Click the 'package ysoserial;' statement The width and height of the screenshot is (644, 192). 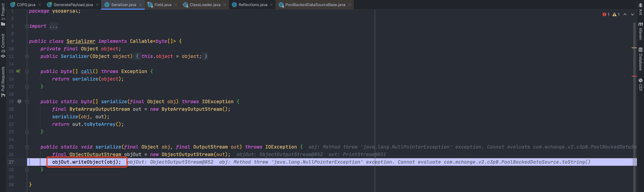(55, 11)
